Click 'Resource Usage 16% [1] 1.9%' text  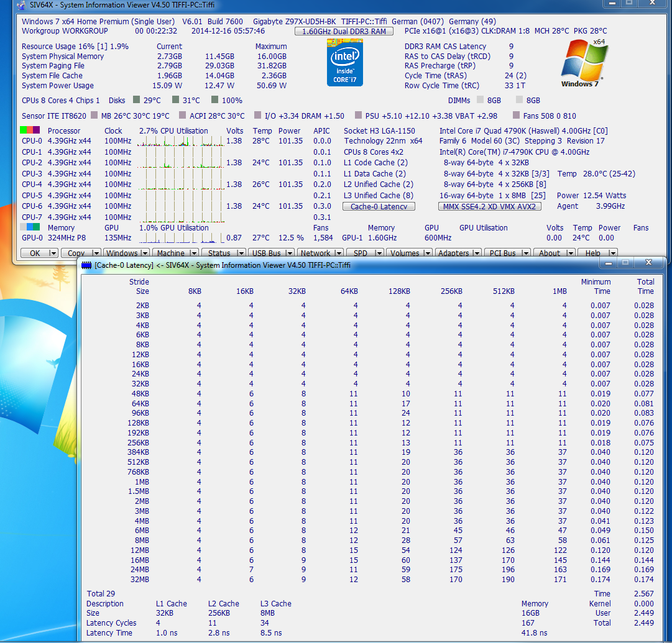(x=75, y=46)
